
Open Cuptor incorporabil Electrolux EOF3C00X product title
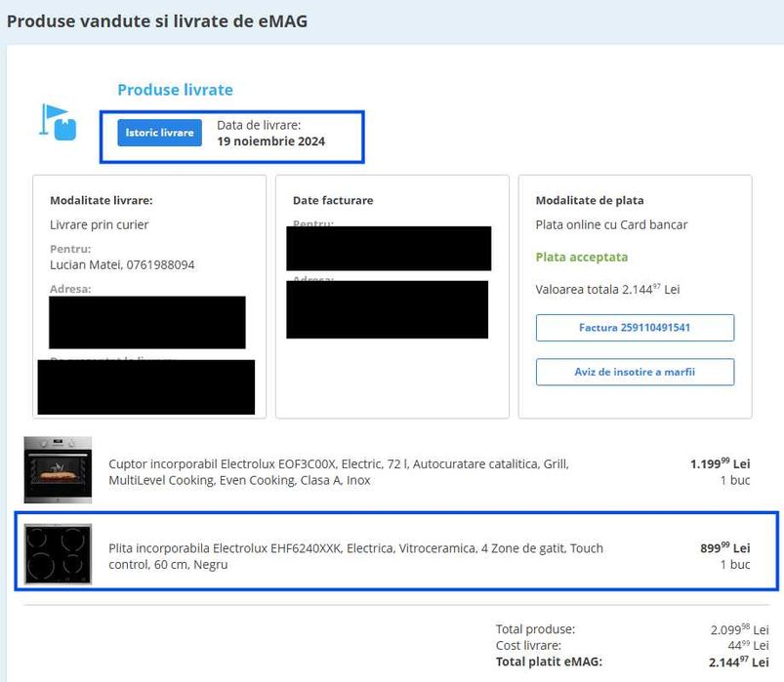pos(339,472)
